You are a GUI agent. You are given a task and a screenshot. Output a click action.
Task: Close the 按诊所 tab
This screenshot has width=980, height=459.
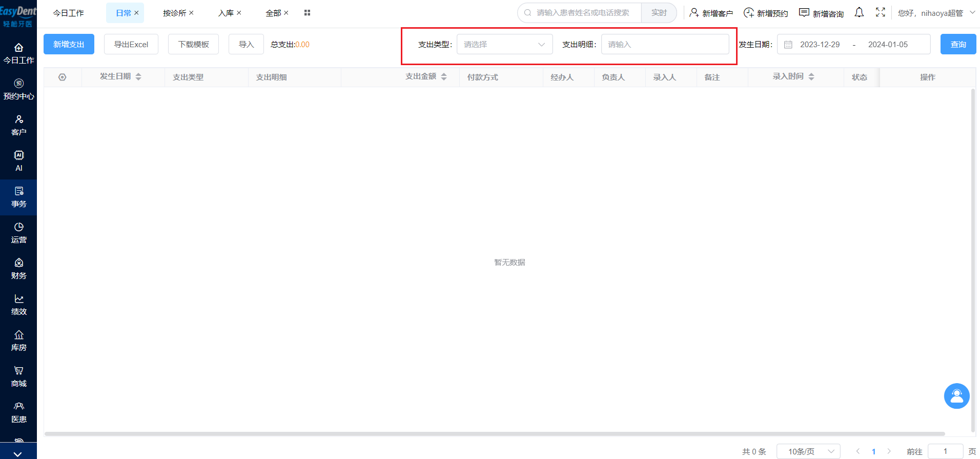point(191,13)
